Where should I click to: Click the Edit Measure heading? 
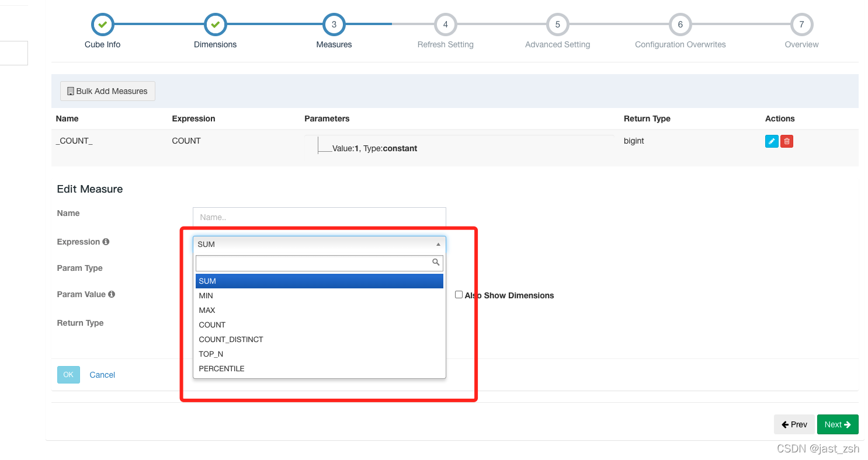coord(90,189)
